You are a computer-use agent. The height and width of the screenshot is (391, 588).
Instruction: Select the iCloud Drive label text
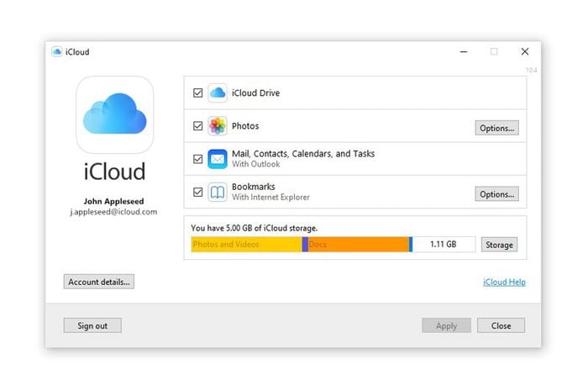[x=255, y=92]
